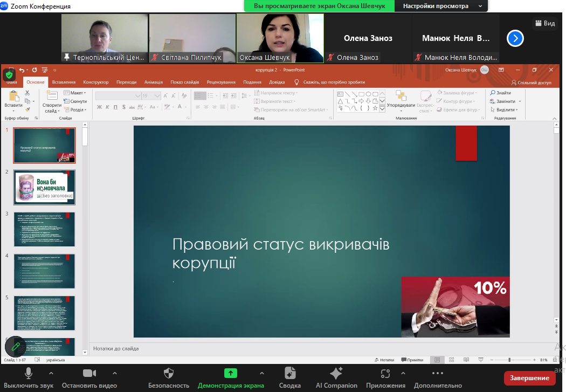The height and width of the screenshot is (392, 566).
Task: Expand share screen options arrow
Action: pos(262,373)
